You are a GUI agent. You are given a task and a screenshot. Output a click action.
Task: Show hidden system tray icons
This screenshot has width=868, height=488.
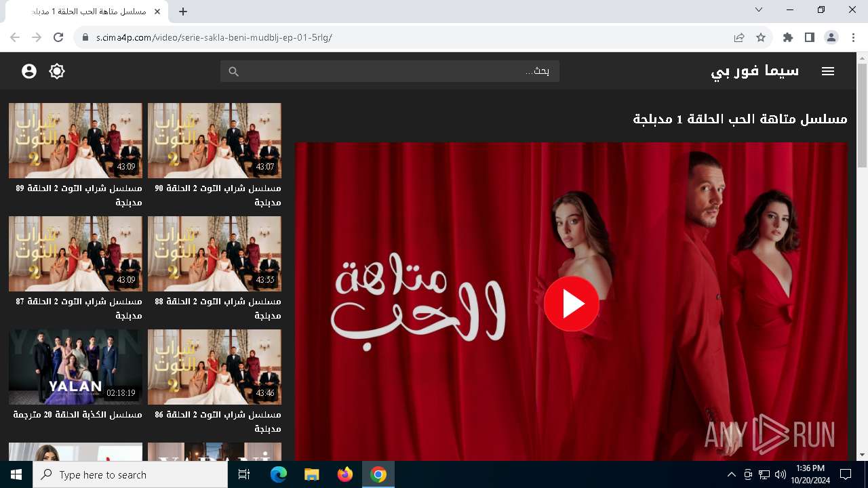pyautogui.click(x=731, y=474)
